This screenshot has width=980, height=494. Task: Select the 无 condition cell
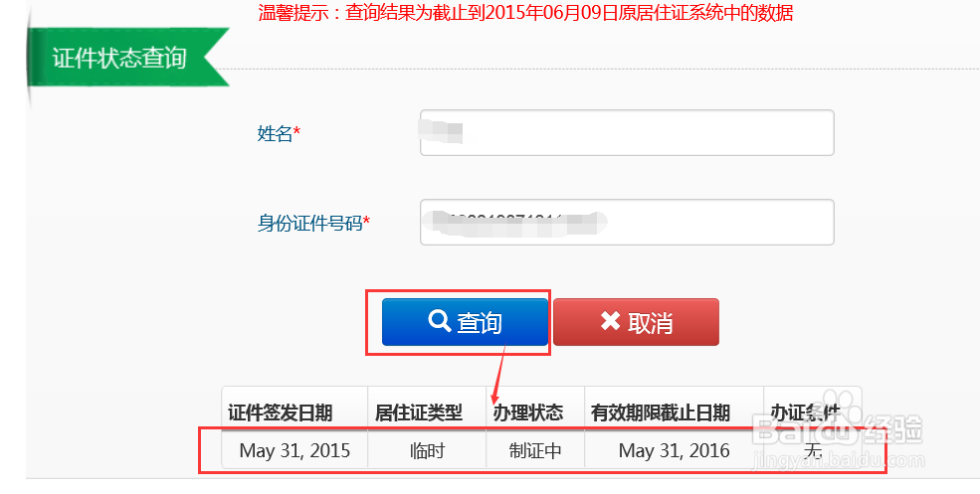click(x=813, y=450)
